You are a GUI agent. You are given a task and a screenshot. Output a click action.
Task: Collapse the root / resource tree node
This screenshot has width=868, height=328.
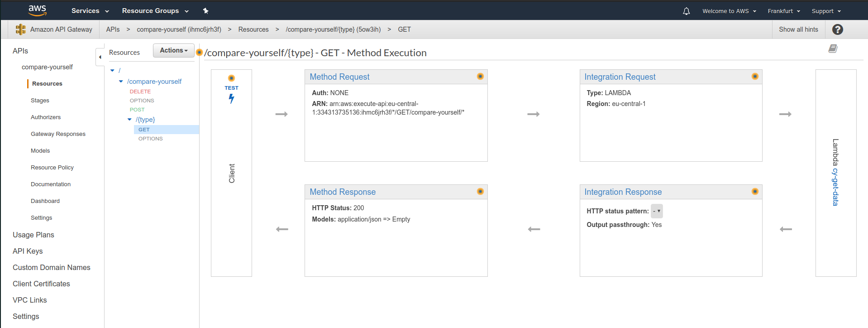(x=112, y=71)
